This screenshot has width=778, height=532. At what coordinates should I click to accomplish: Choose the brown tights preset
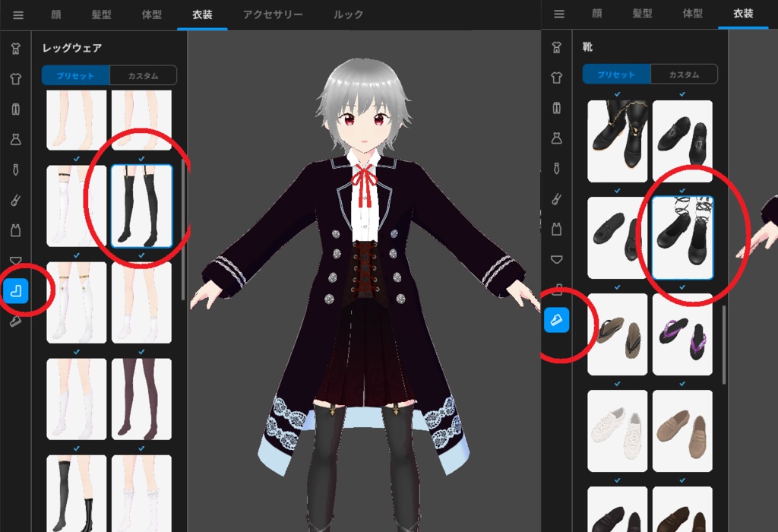141,399
